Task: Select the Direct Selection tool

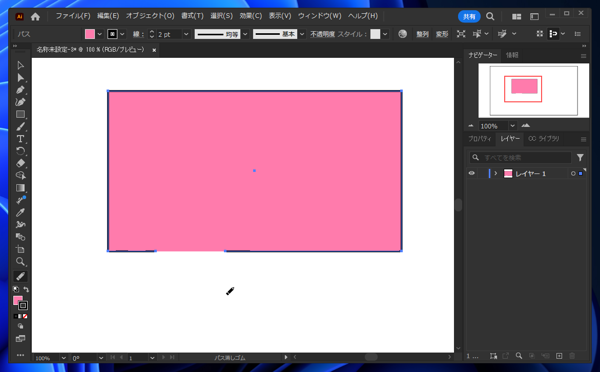Action: (x=20, y=78)
